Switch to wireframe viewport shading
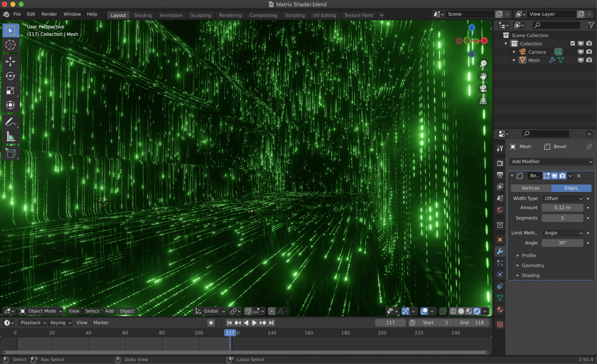This screenshot has width=597, height=364. tap(453, 311)
